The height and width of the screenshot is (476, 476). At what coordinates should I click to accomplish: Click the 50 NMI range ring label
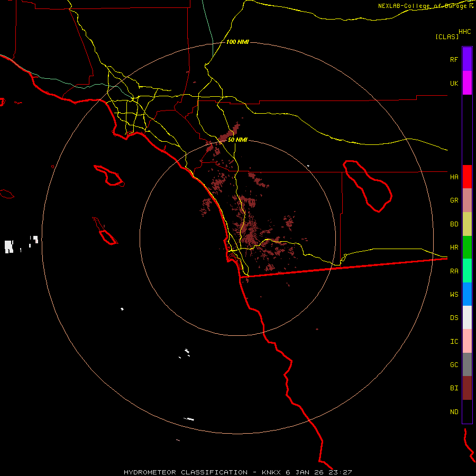[237, 140]
